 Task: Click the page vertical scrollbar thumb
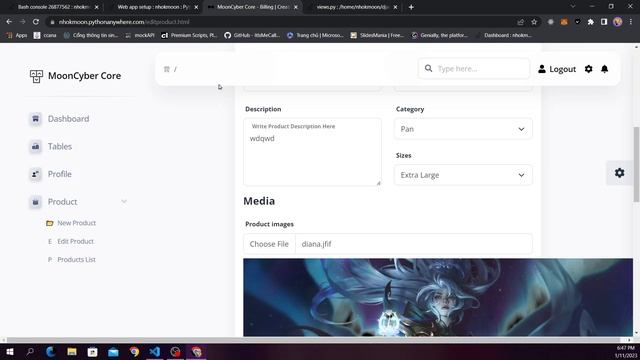[x=636, y=164]
